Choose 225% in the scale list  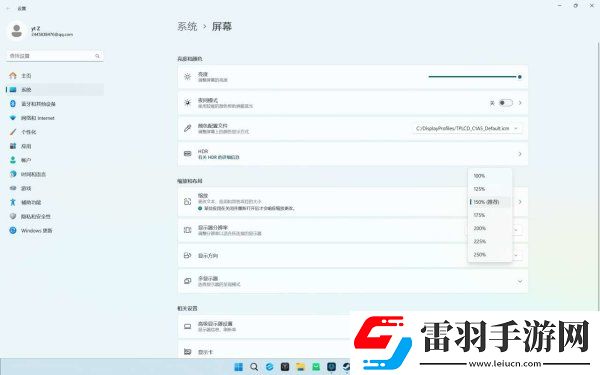490,241
